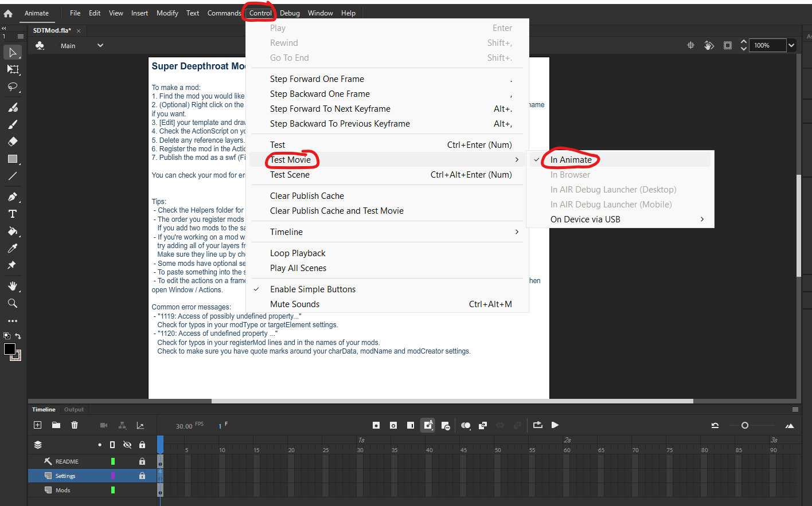Click the New Layer icon in timeline

[38, 425]
